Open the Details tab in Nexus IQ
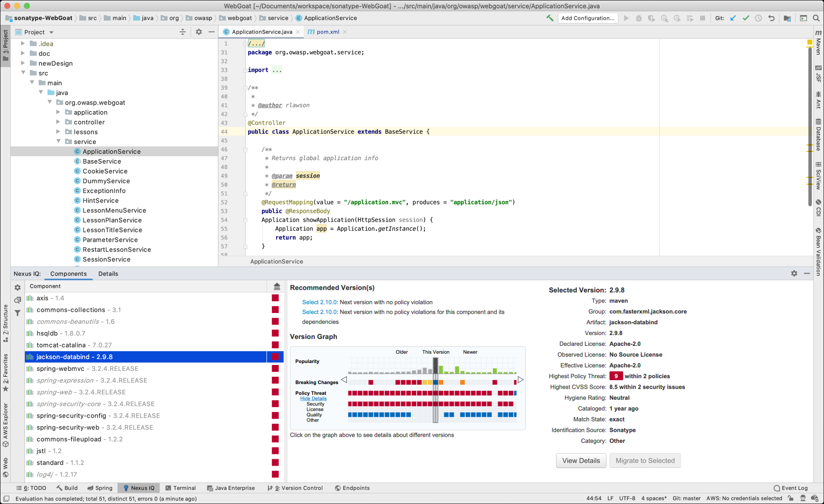Viewport: 824px width, 504px height. coord(108,274)
